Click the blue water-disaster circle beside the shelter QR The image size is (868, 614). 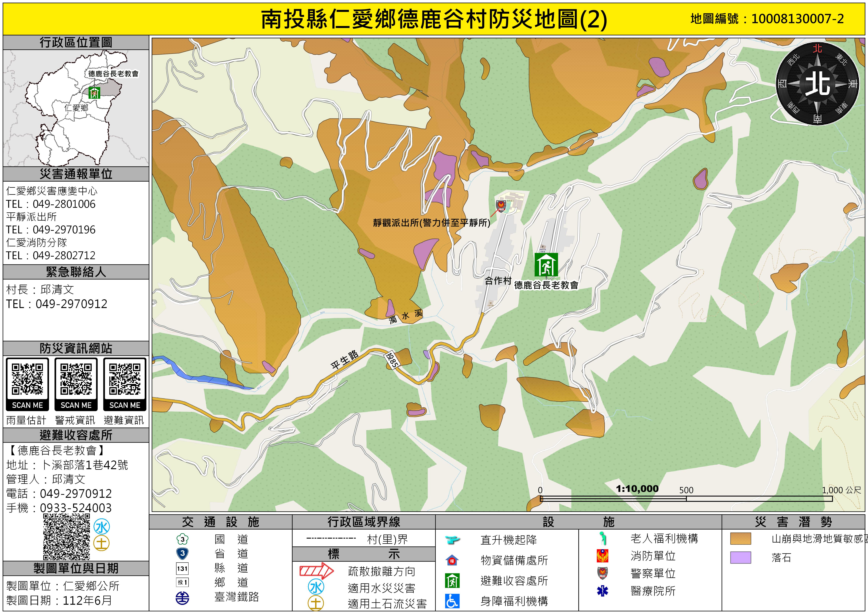pyautogui.click(x=101, y=527)
